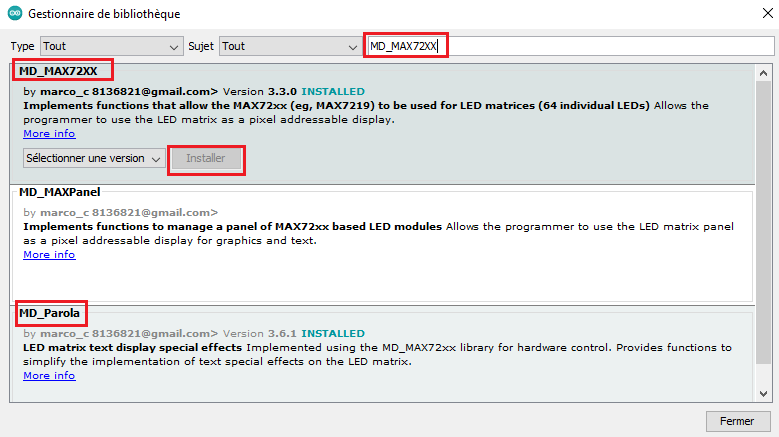779x437 pixels.
Task: Click the MD_MAX72XX author line by marco_c
Action: [120, 91]
